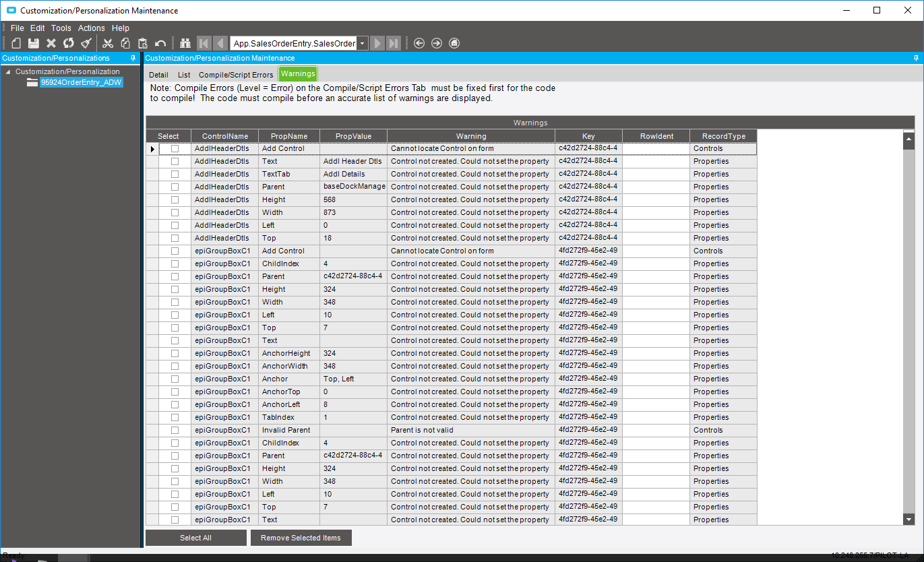This screenshot has width=924, height=562.
Task: Select the checkbox for AddlHeaderDtls Height 568
Action: 175,199
